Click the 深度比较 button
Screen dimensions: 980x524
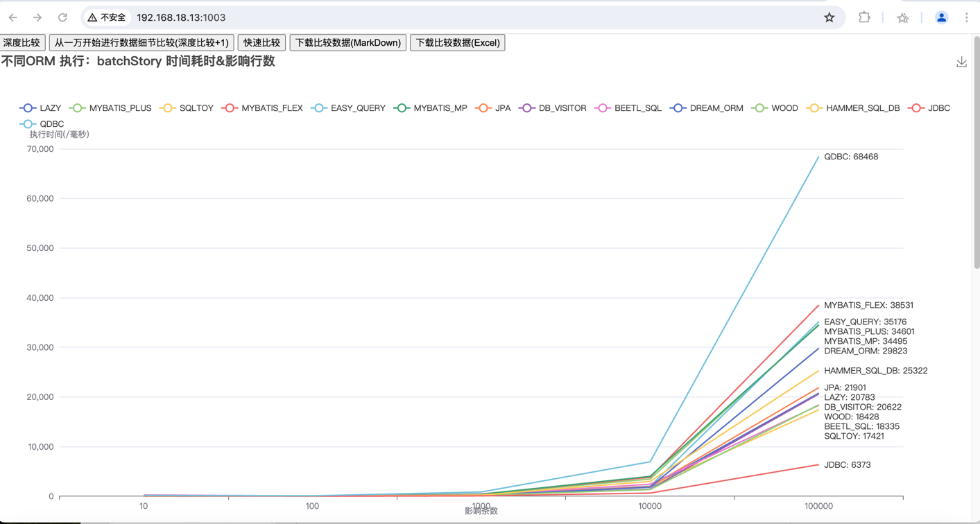pos(22,42)
